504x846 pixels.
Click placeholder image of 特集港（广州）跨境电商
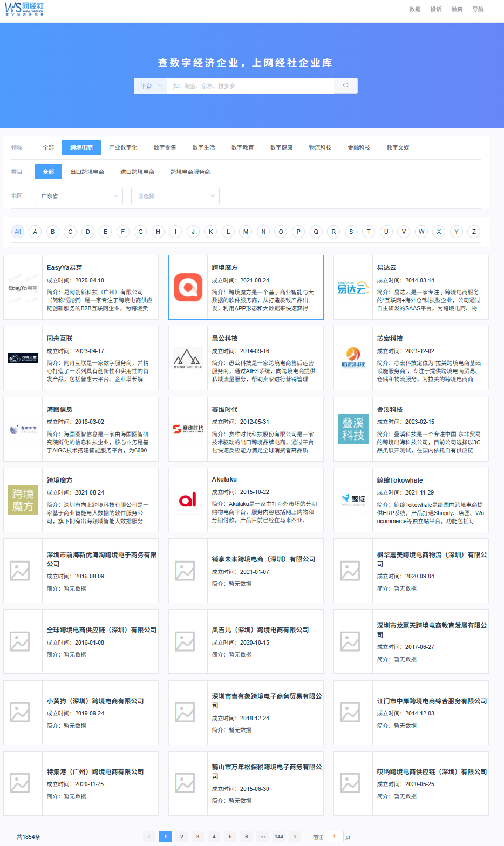[x=20, y=783]
